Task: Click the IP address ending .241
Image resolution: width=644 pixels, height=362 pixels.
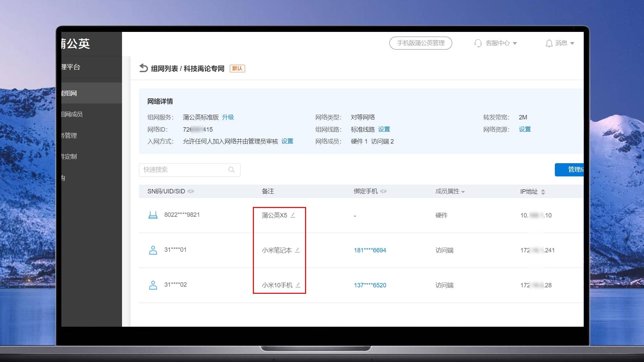Action: click(x=537, y=250)
